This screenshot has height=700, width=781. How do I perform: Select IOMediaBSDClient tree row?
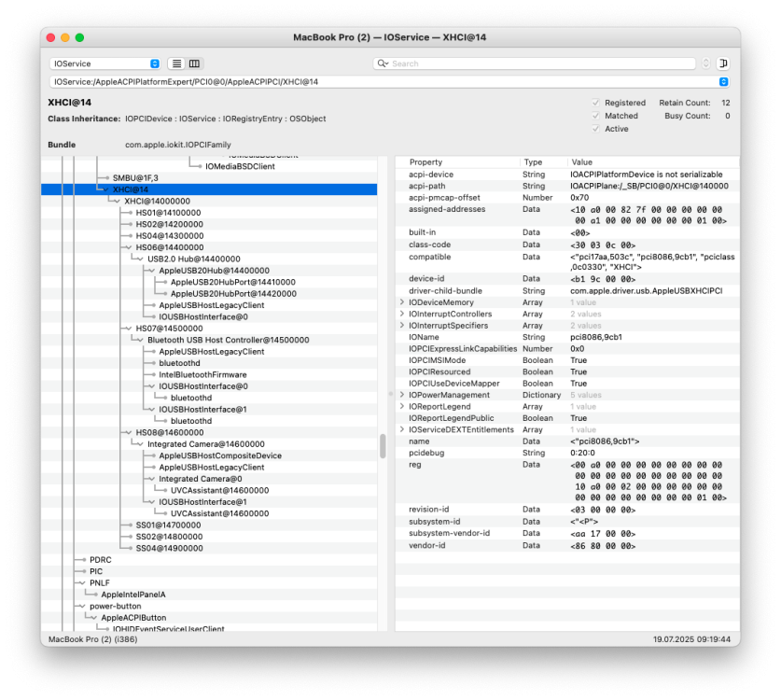click(x=209, y=166)
